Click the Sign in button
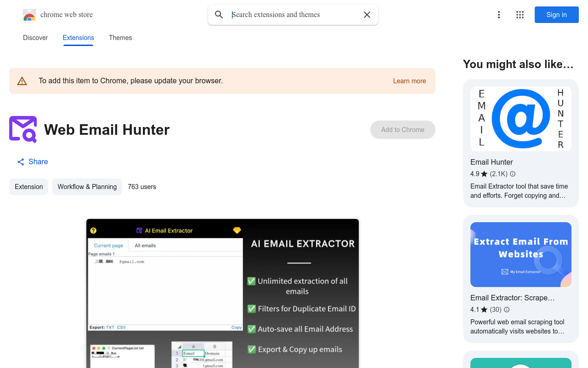 tap(557, 15)
